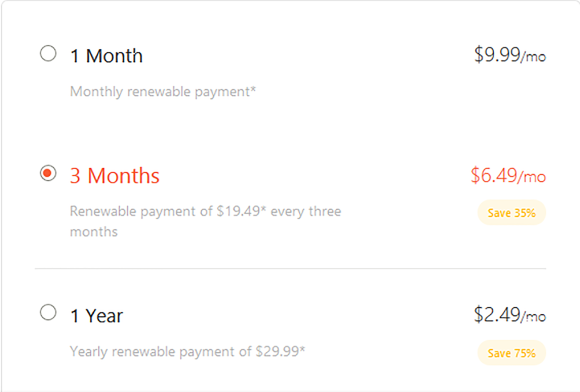Click the 1 Year plan label
The image size is (580, 392).
click(97, 316)
